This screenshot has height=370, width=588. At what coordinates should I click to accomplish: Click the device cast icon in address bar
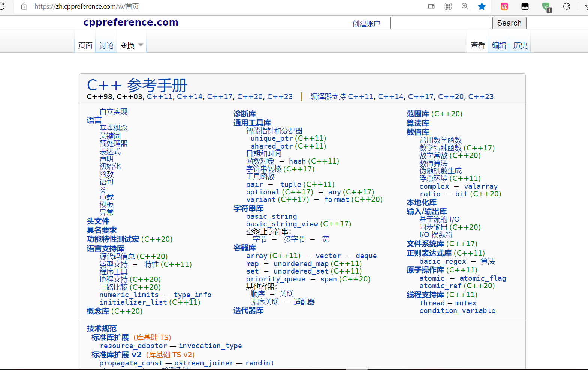click(x=431, y=6)
